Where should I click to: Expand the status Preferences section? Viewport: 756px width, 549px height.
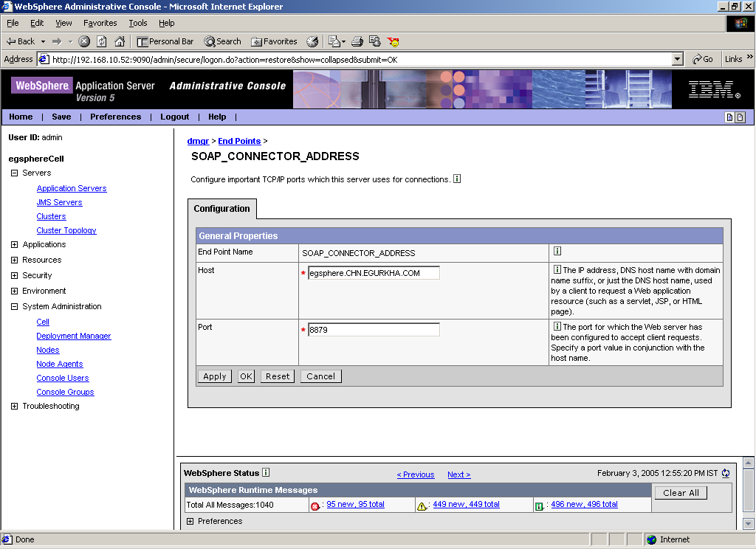190,521
